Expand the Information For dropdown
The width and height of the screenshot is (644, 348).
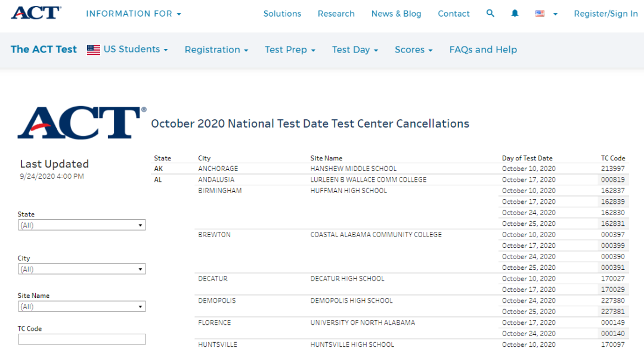coord(134,14)
